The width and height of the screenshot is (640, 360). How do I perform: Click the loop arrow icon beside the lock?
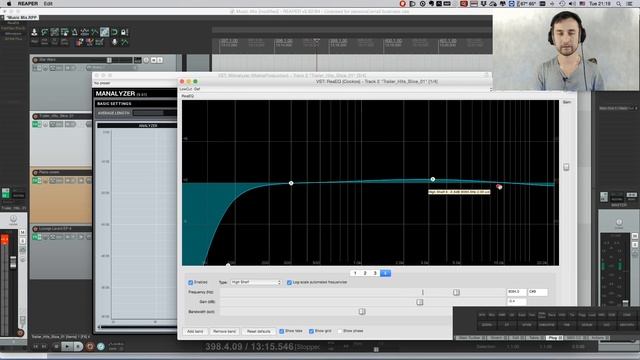(x=114, y=32)
